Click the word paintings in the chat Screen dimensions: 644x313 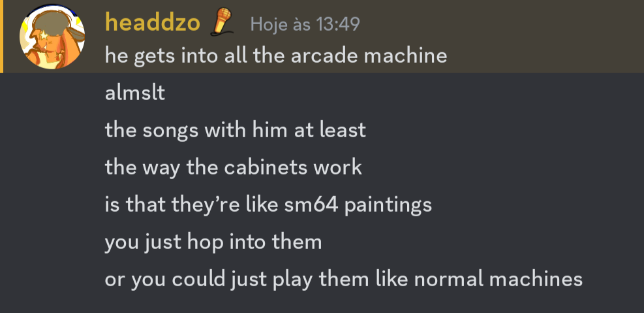(x=388, y=205)
